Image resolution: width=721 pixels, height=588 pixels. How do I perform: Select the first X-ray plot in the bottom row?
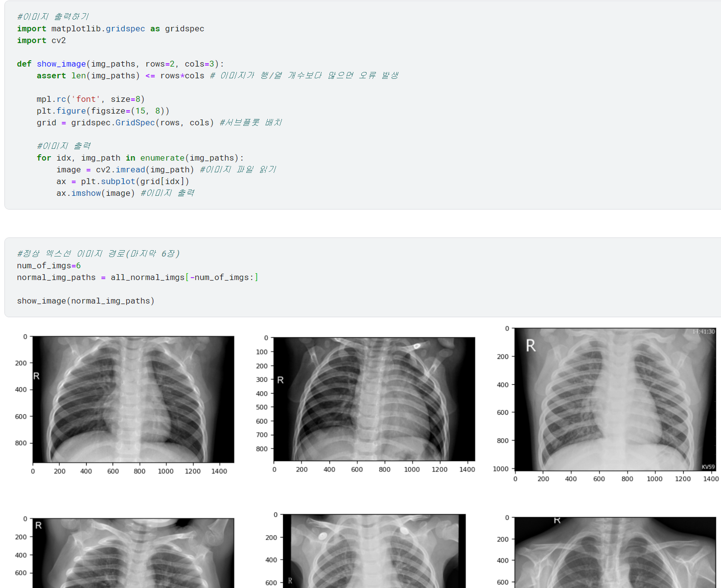(x=133, y=553)
